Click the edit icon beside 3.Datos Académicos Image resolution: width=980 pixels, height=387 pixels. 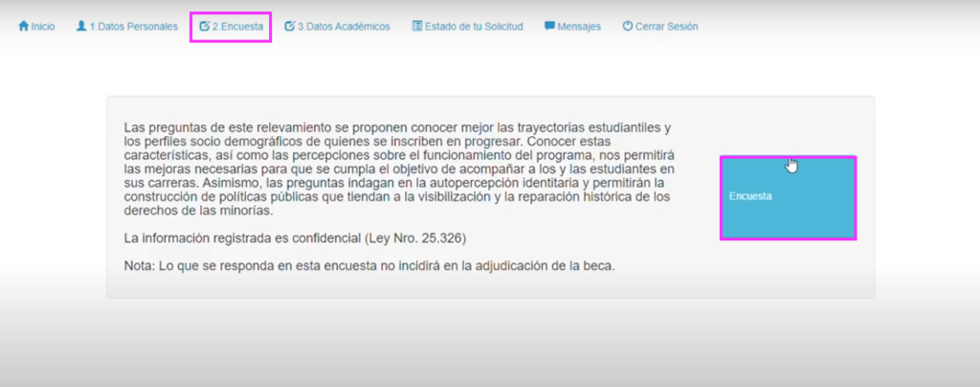289,26
